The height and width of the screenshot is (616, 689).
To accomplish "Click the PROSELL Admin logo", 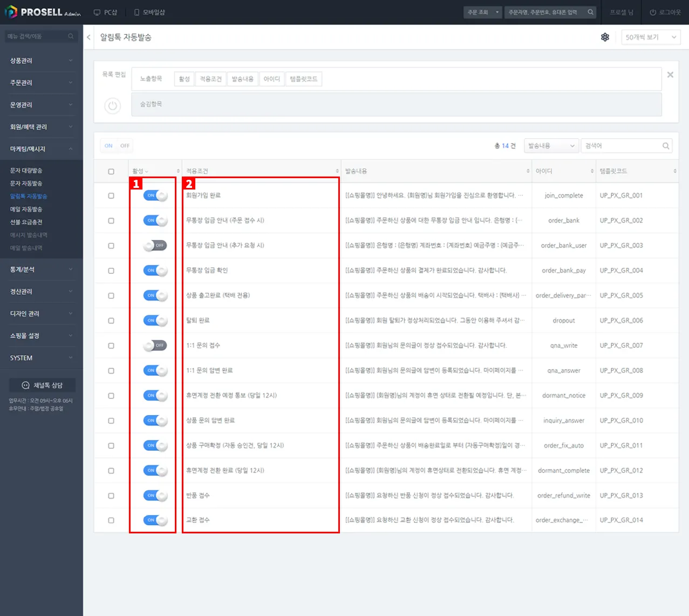I will click(x=43, y=12).
